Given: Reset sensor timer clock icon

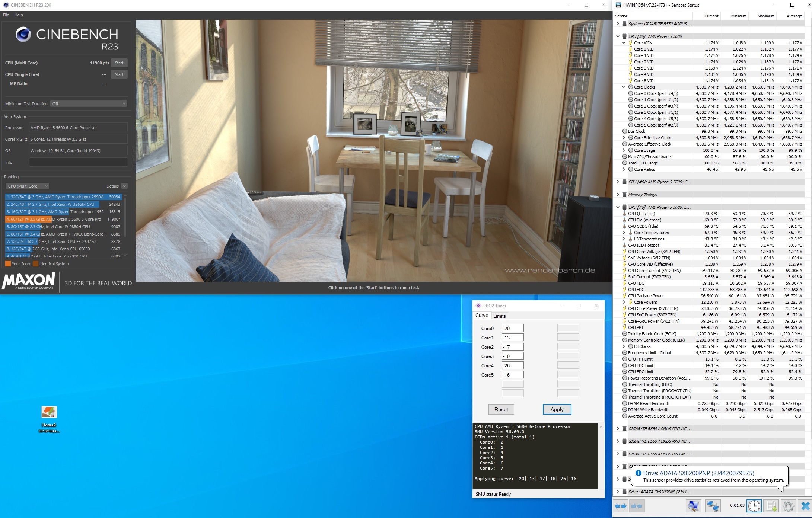Looking at the screenshot, I should [754, 506].
